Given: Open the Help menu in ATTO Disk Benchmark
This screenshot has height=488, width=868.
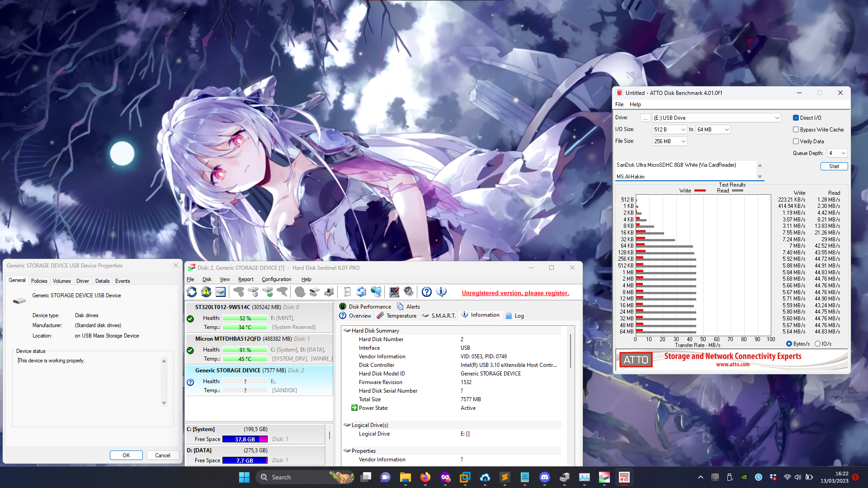Looking at the screenshot, I should click(635, 104).
